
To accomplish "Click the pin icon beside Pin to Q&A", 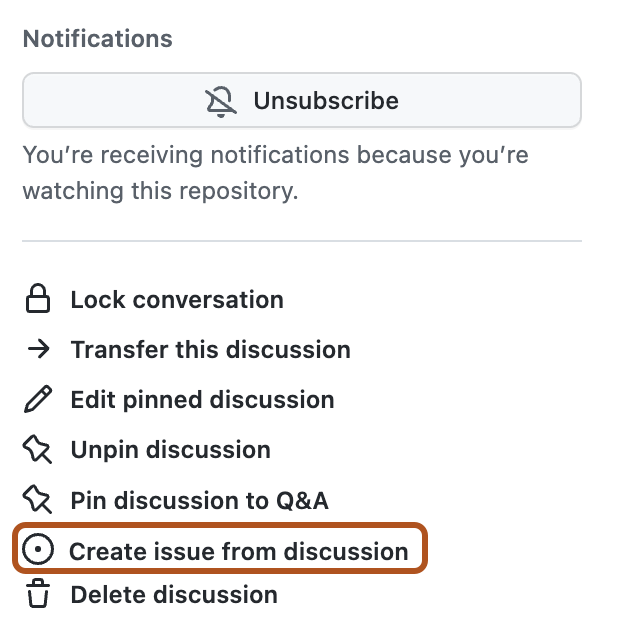I will (x=38, y=500).
